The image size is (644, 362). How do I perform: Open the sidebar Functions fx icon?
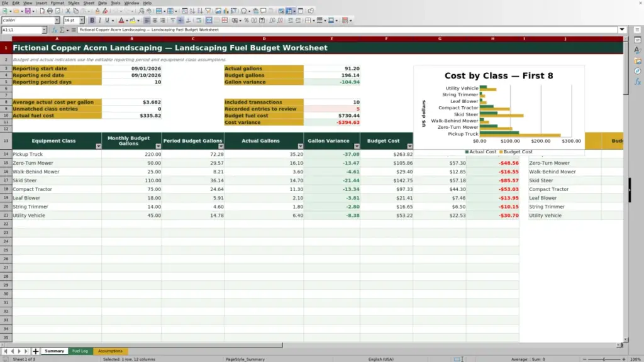(x=638, y=82)
